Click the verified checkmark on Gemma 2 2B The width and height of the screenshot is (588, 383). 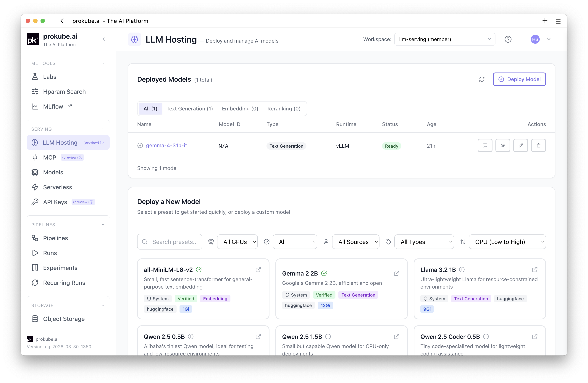pos(324,273)
